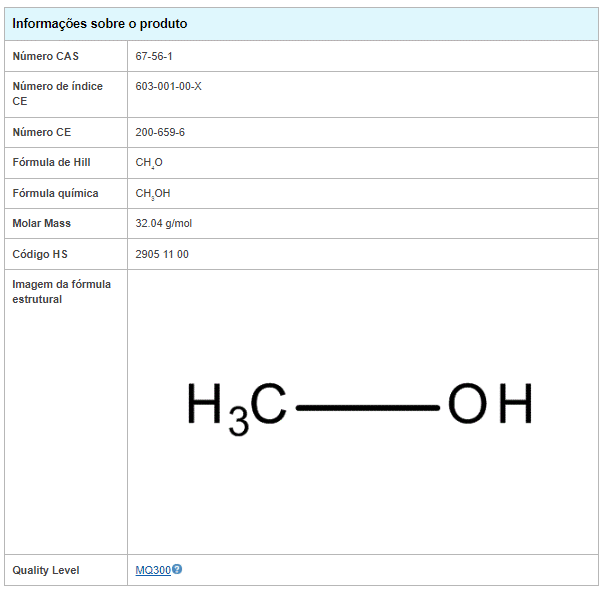The height and width of the screenshot is (589, 604).
Task: Click the 'Imagem da fórmula estrutural' label
Action: [62, 292]
